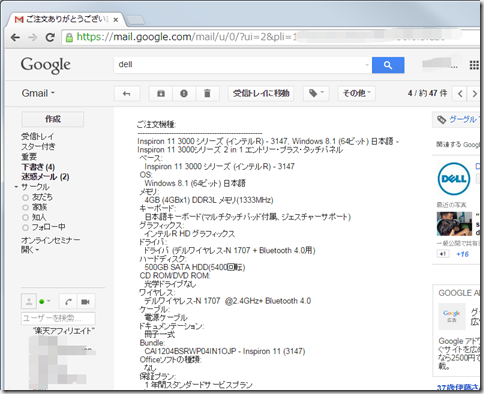Open the labels tag dropdown
This screenshot has height=394, width=484.
click(x=316, y=94)
